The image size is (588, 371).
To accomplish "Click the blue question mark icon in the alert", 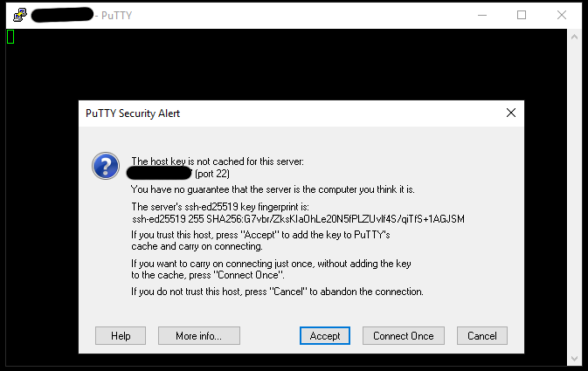I will click(106, 166).
